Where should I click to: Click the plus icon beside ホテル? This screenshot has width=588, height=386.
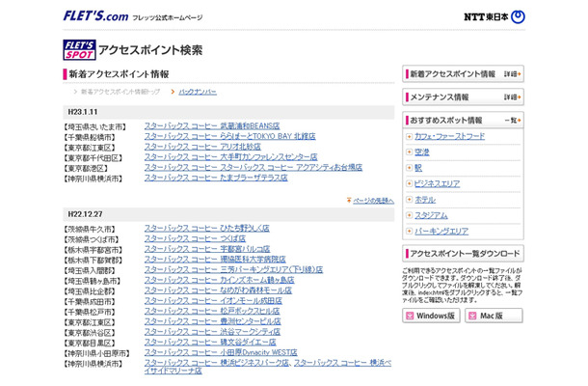[409, 200]
